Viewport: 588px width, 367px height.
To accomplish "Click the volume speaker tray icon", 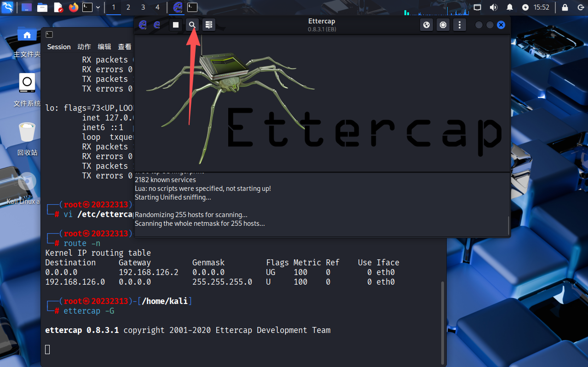I will (x=493, y=7).
